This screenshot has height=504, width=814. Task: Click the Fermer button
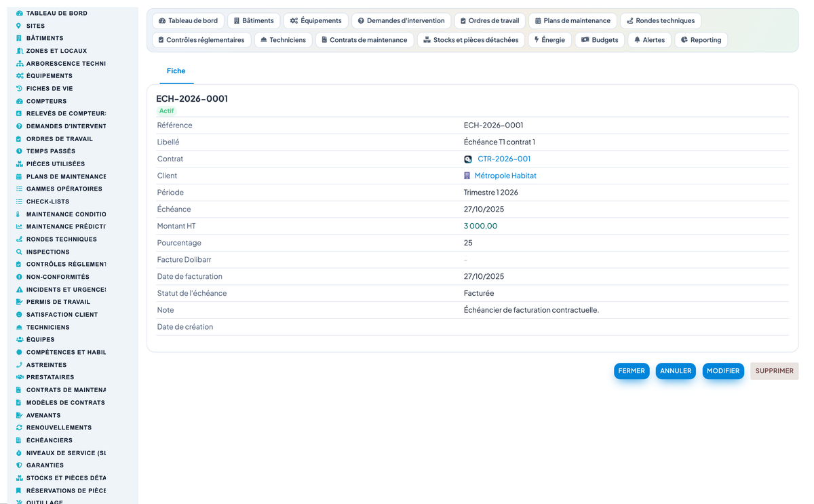click(x=632, y=371)
